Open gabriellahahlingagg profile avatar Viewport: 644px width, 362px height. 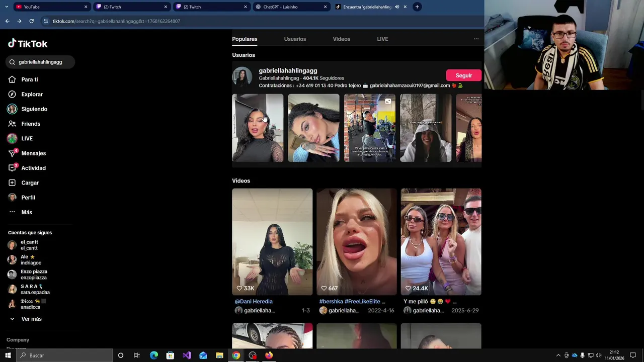point(242,76)
